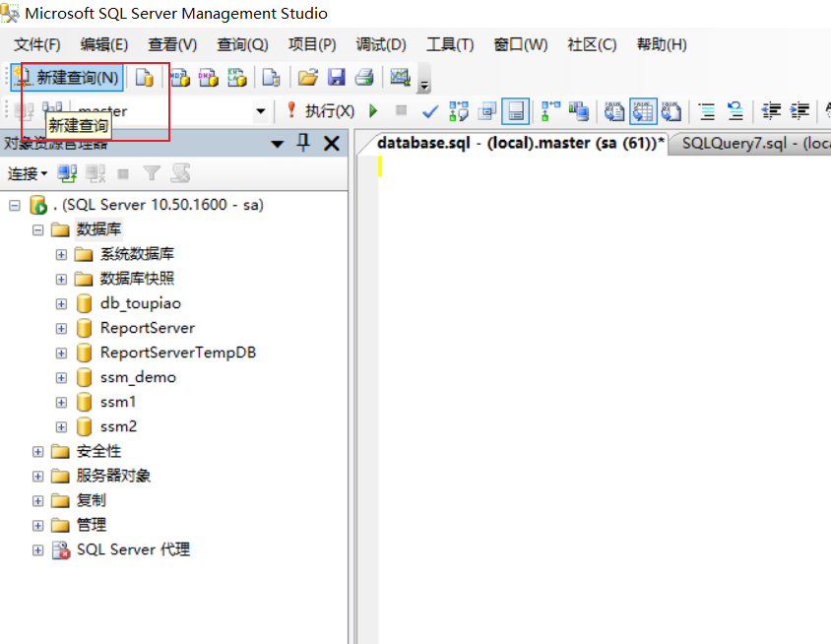Screen dimensions: 831x644
Task: Click the Object Explorer Filter funnel icon
Action: tap(152, 173)
